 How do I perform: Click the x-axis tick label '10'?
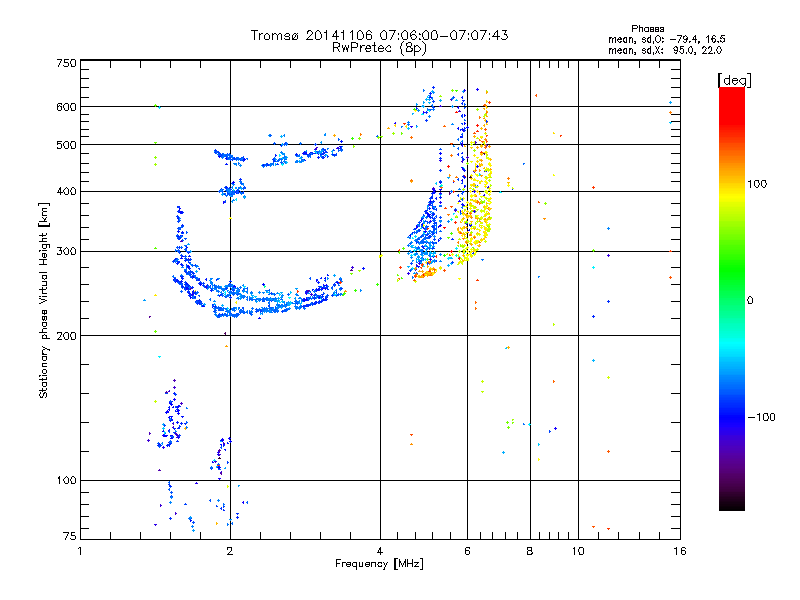tap(578, 551)
